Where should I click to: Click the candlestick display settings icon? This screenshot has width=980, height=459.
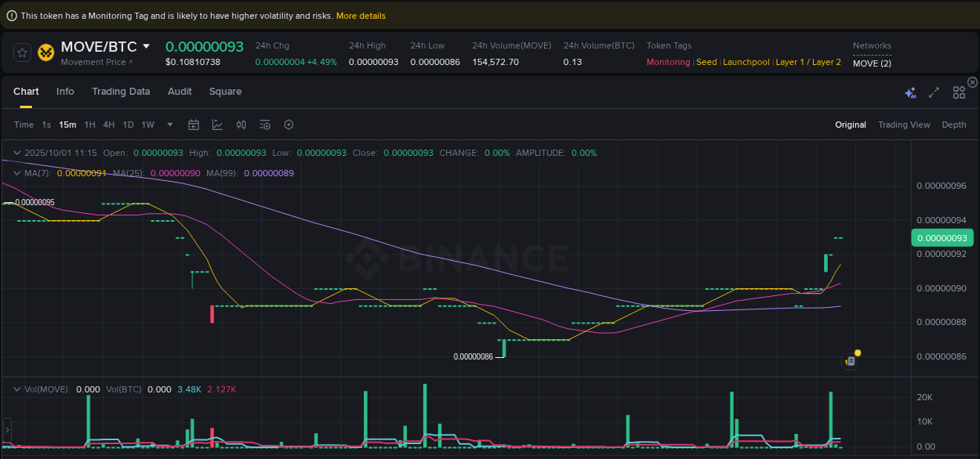pos(241,125)
